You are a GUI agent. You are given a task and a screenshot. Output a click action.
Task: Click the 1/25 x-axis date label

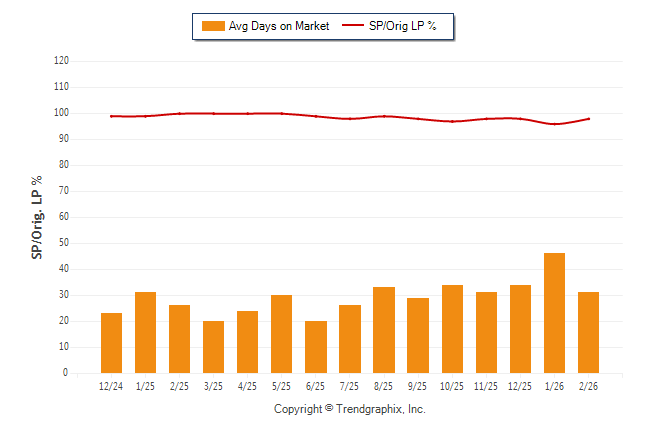point(145,386)
